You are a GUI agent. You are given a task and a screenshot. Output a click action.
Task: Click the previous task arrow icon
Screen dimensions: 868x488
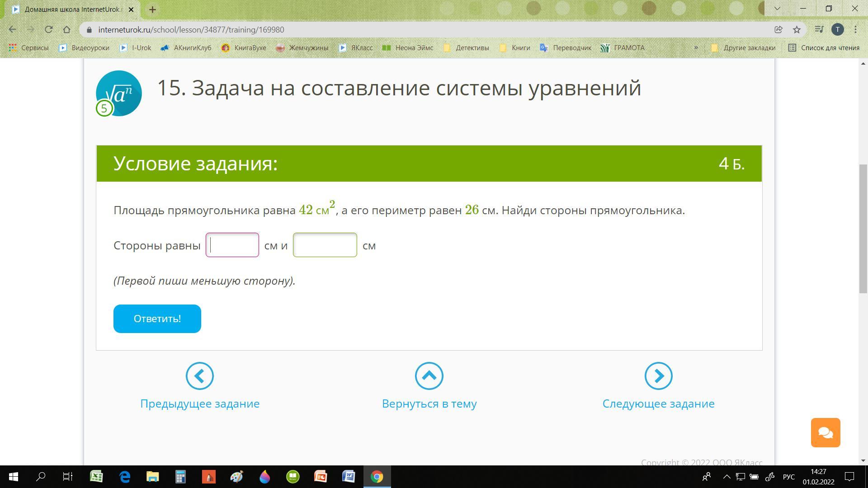pos(199,376)
